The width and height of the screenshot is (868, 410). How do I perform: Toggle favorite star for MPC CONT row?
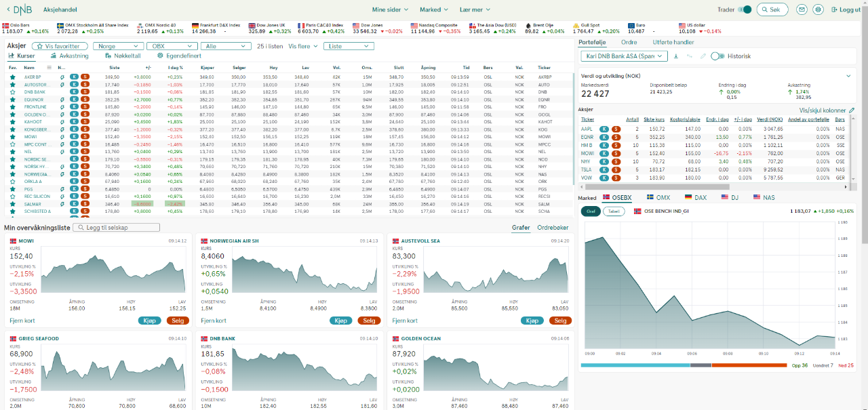(x=12, y=144)
